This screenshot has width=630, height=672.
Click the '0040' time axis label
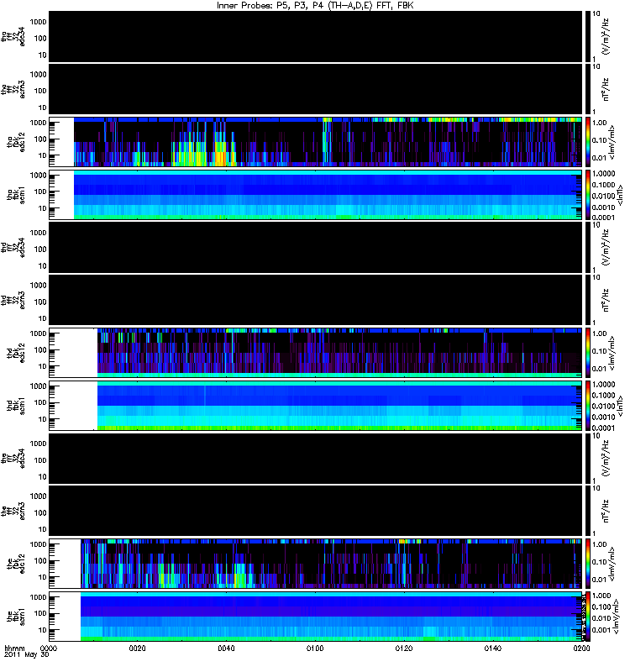click(226, 648)
